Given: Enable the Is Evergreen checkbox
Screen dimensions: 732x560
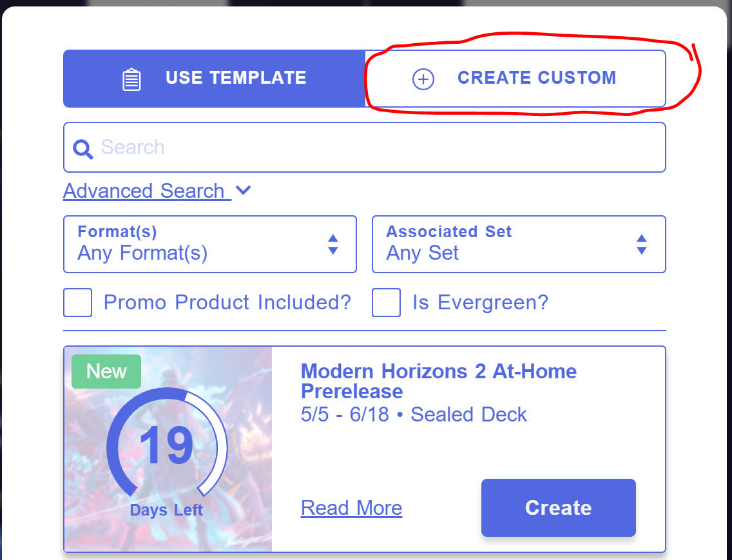Looking at the screenshot, I should [x=386, y=303].
